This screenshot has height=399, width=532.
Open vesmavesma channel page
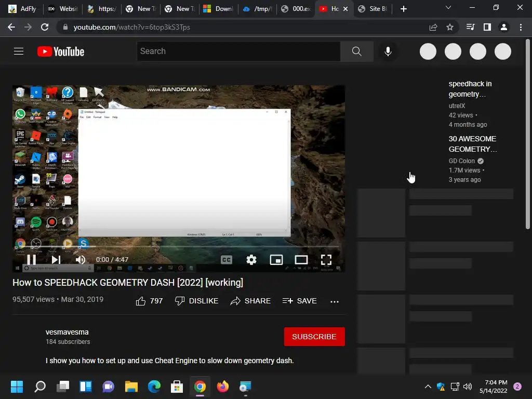[x=67, y=332]
